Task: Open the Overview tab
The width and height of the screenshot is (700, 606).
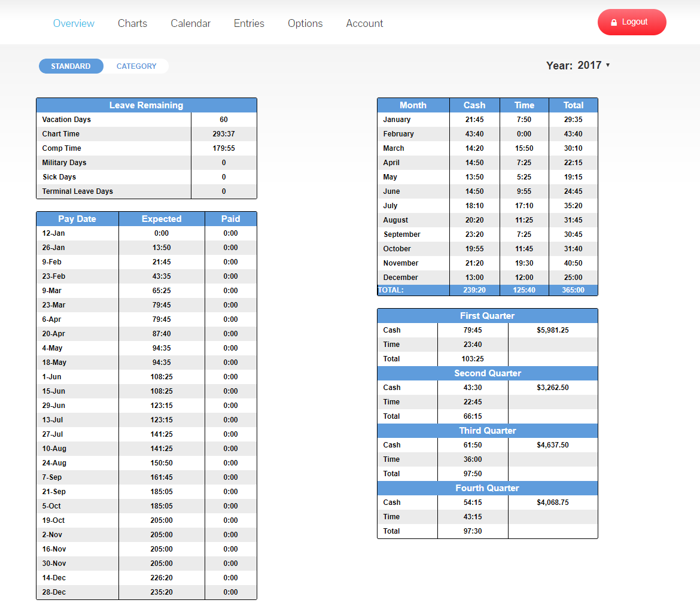Action: pyautogui.click(x=74, y=23)
